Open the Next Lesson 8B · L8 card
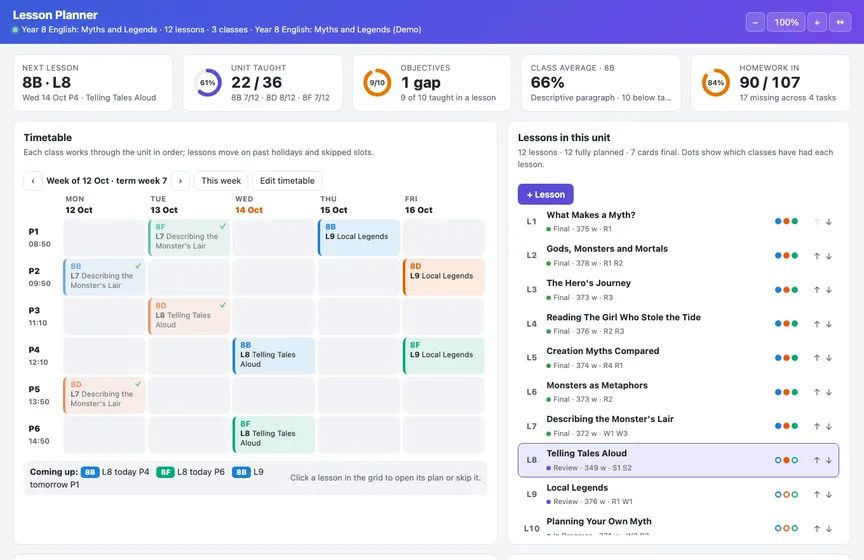This screenshot has height=560, width=864. [x=93, y=83]
